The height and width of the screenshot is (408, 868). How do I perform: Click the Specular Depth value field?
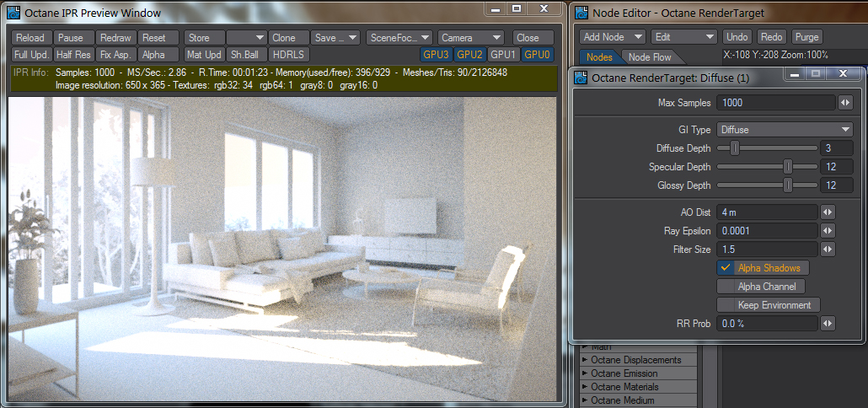(x=837, y=167)
